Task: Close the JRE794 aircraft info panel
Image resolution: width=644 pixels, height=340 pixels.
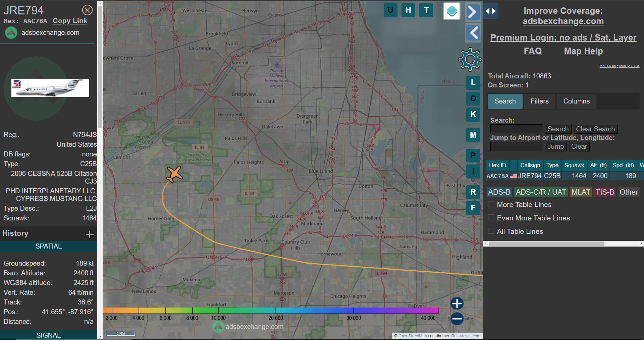Action: click(x=88, y=10)
